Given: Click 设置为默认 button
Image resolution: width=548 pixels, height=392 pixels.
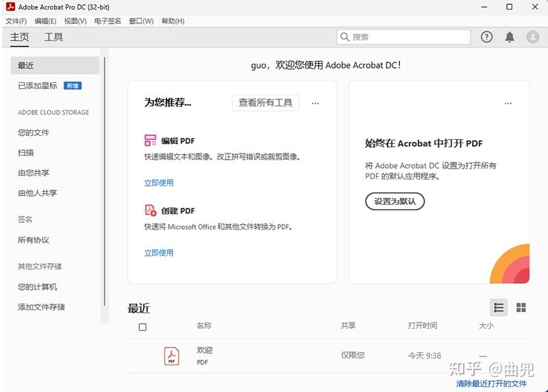Looking at the screenshot, I should tap(395, 201).
